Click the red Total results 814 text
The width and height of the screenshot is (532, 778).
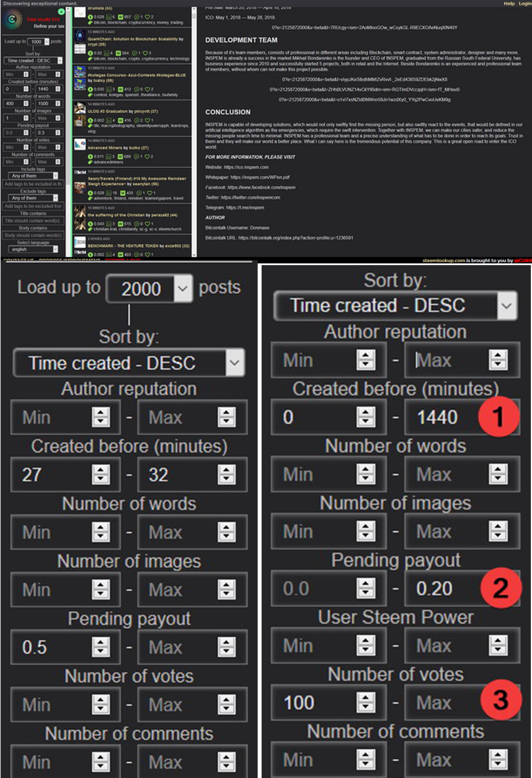coord(43,19)
